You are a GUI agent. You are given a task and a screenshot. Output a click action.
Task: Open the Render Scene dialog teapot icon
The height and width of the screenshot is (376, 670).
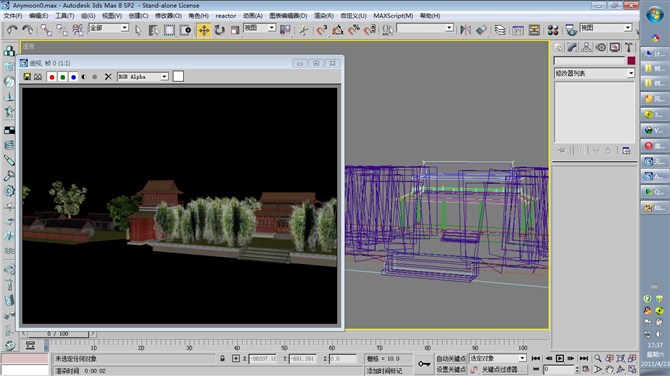[570, 30]
